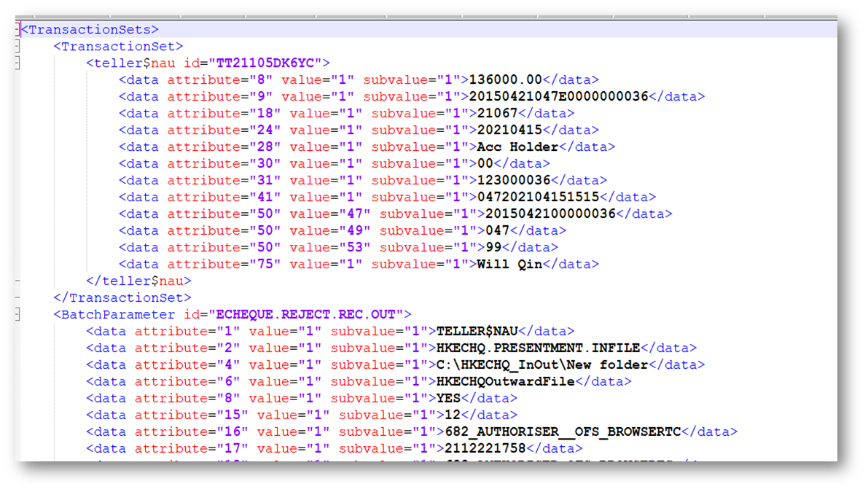Screen dimensions: 868x492
Task: Collapse the BatchParameter element fold marker
Action: coord(18,315)
